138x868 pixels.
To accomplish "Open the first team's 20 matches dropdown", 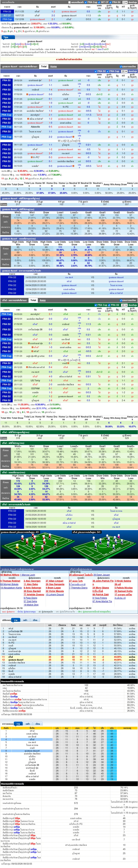I will 124,71.
